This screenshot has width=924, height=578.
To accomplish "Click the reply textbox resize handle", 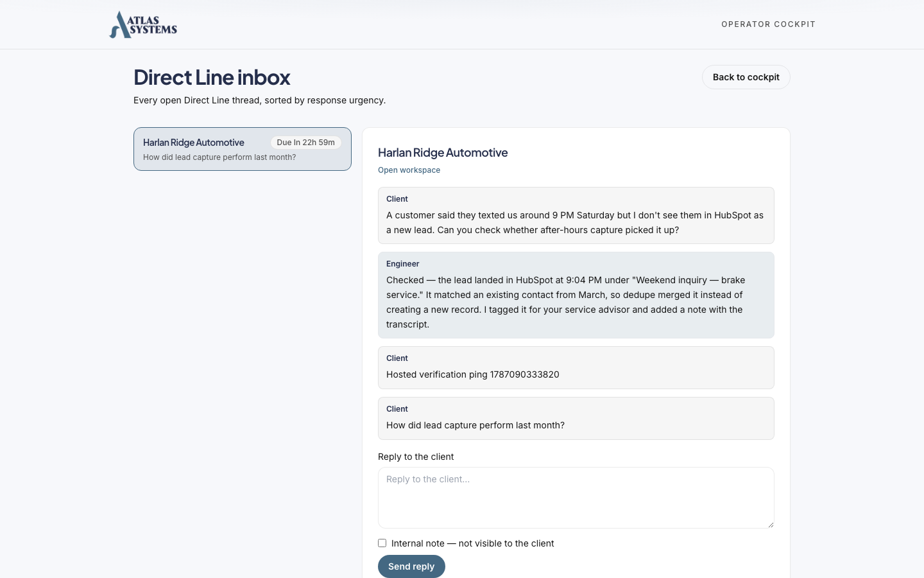I will (x=770, y=524).
